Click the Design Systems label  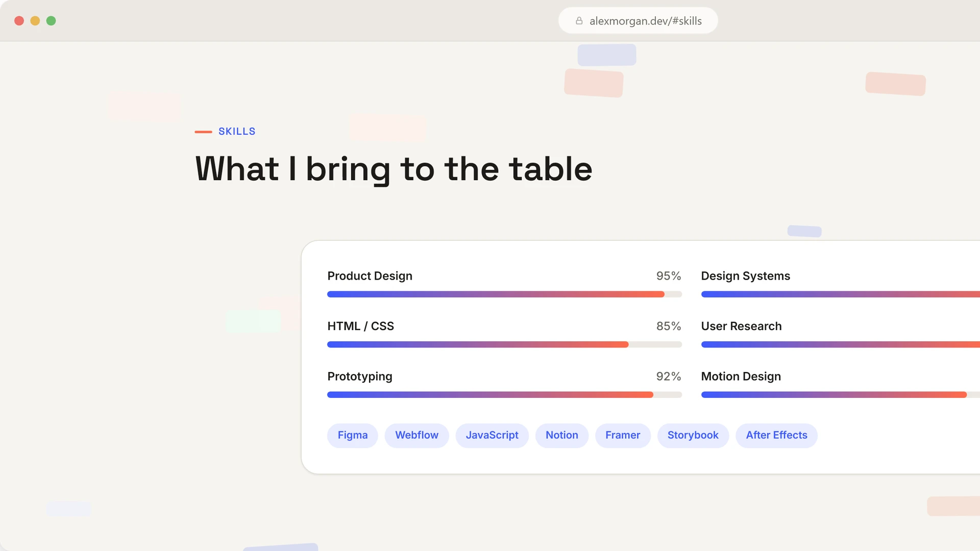(x=746, y=276)
